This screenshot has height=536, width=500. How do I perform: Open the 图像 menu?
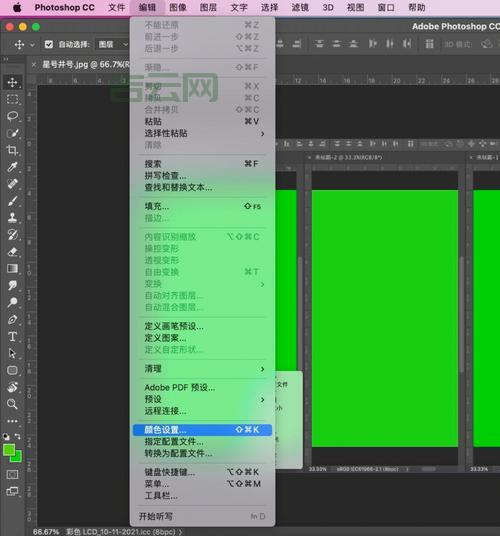pyautogui.click(x=178, y=8)
